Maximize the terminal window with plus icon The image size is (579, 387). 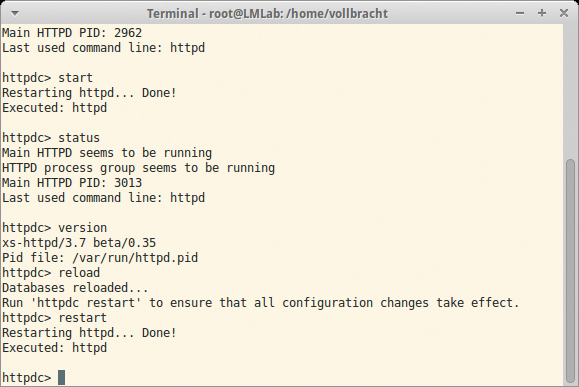542,13
